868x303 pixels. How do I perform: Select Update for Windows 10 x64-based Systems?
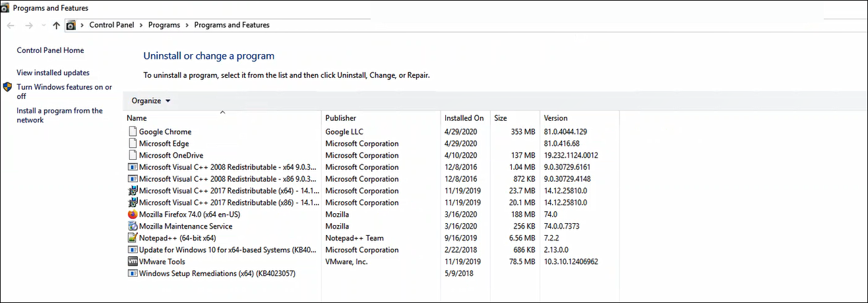coord(229,250)
